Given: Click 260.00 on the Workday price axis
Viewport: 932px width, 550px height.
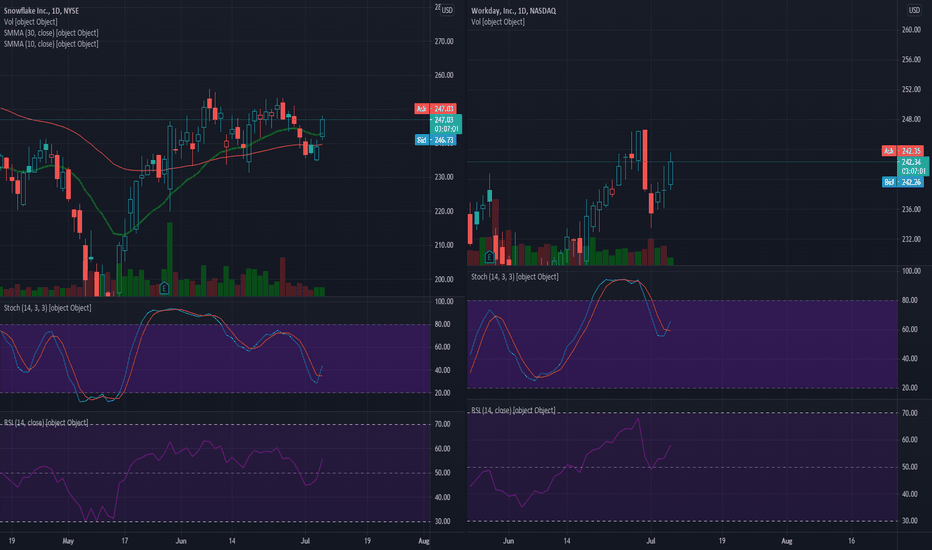Looking at the screenshot, I should coord(911,30).
